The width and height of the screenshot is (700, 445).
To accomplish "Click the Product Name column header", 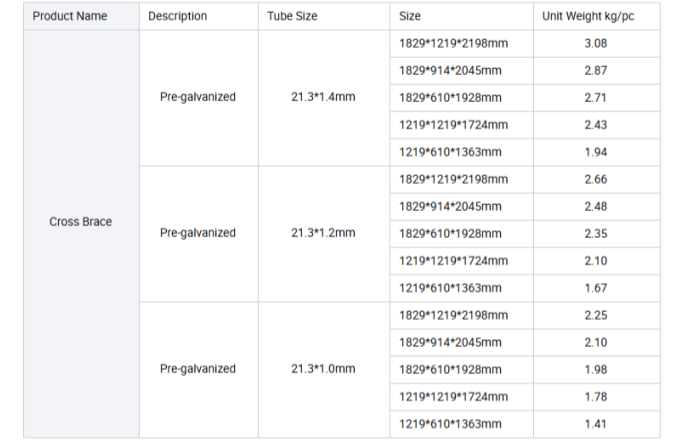I will coord(70,16).
